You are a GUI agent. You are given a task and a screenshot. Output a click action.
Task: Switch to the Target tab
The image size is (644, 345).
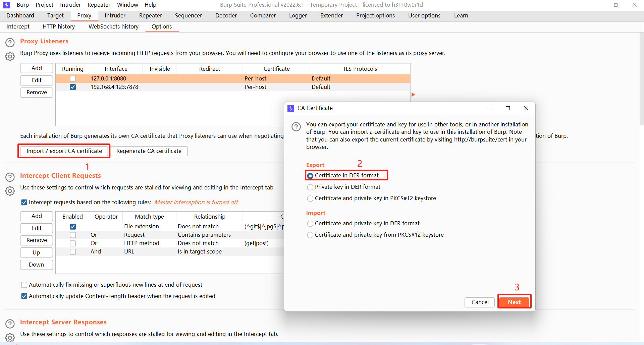(55, 15)
